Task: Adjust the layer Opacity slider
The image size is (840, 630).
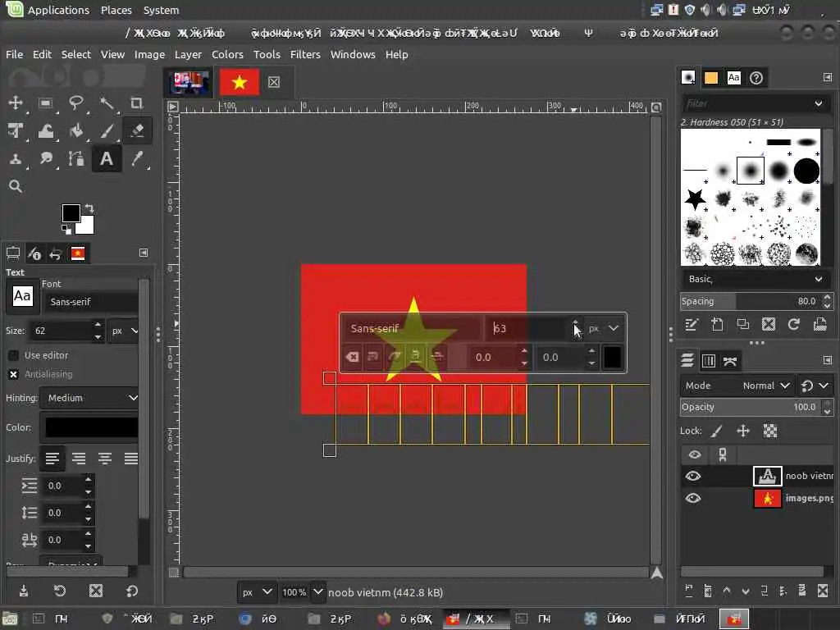Action: (x=750, y=407)
